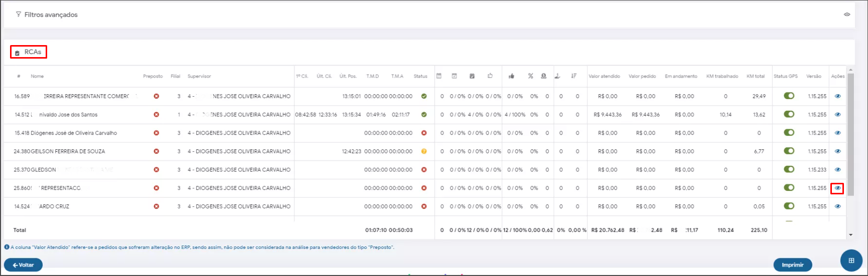Click the percent column header icon
This screenshot has height=276, width=868.
coord(530,76)
